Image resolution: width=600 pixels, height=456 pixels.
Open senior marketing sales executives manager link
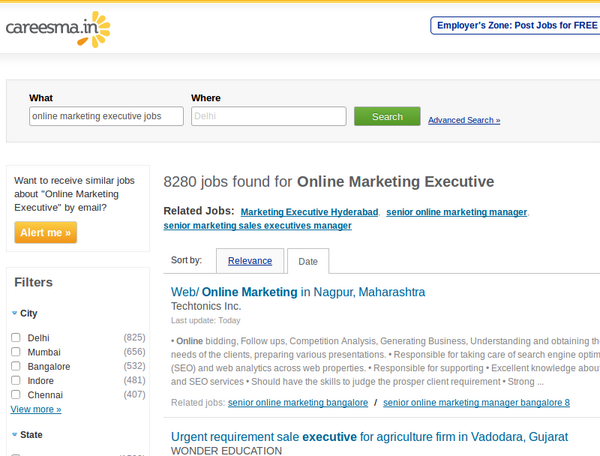tap(257, 226)
